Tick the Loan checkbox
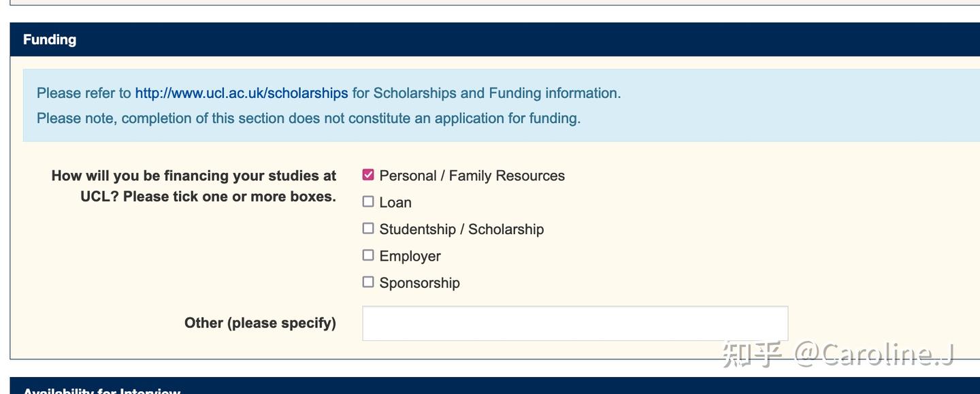 click(368, 201)
